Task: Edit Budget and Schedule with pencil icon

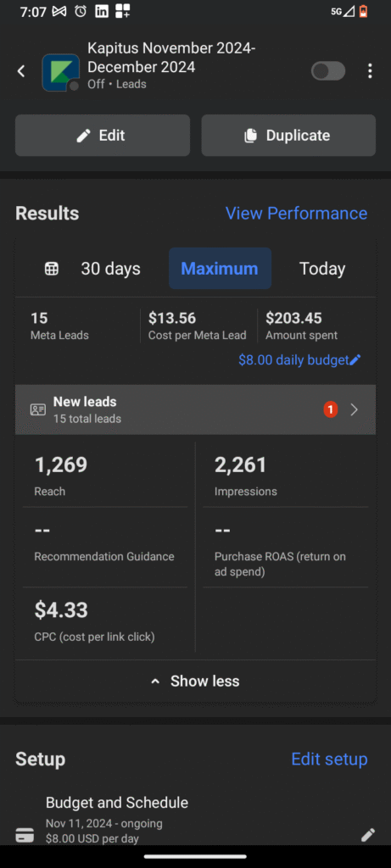Action: 368,835
